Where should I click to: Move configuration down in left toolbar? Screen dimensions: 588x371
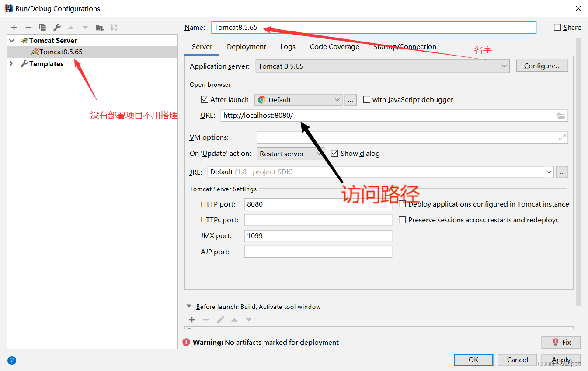85,28
